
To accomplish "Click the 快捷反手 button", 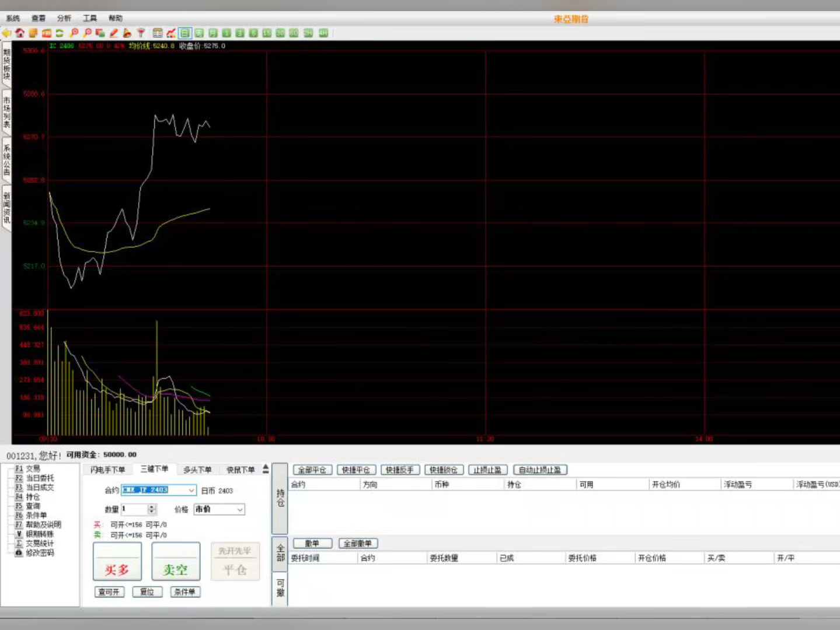I will coord(400,470).
